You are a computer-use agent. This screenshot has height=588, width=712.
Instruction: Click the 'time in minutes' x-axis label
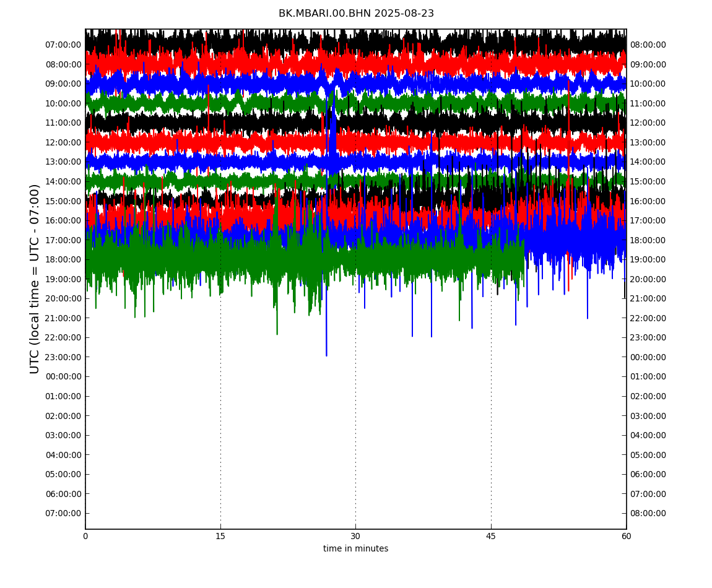(355, 548)
